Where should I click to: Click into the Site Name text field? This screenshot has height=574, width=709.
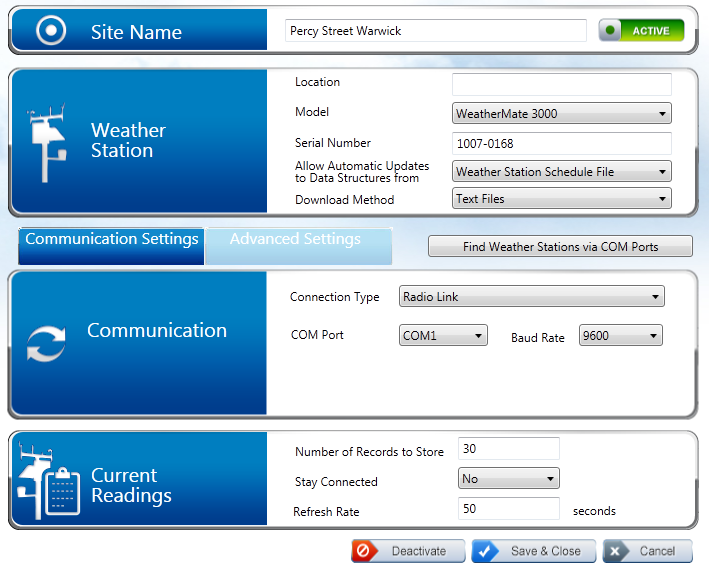pyautogui.click(x=435, y=31)
